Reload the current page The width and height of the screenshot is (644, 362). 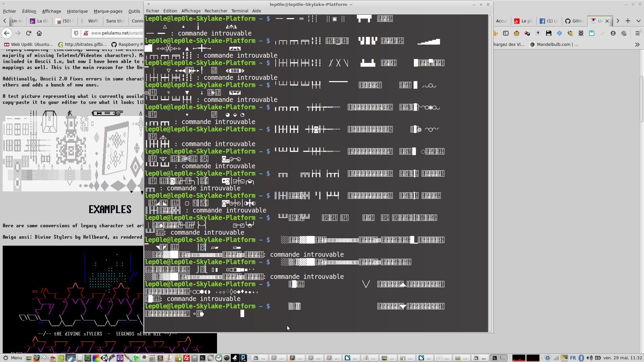pos(29,33)
